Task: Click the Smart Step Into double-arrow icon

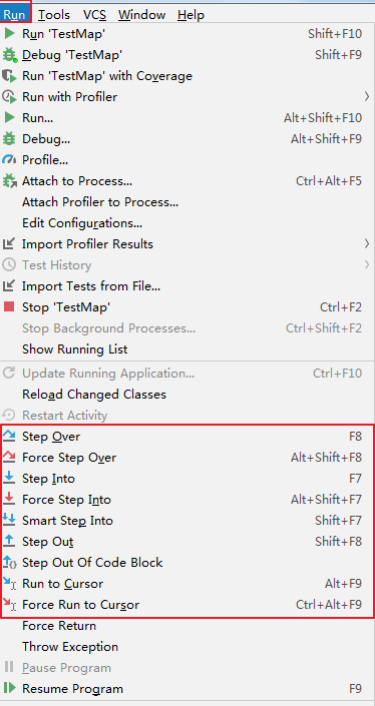Action: point(9,520)
